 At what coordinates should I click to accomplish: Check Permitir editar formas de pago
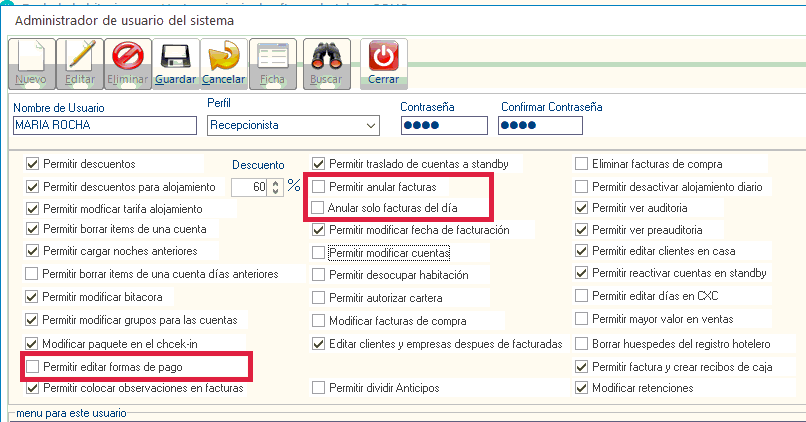(33, 367)
